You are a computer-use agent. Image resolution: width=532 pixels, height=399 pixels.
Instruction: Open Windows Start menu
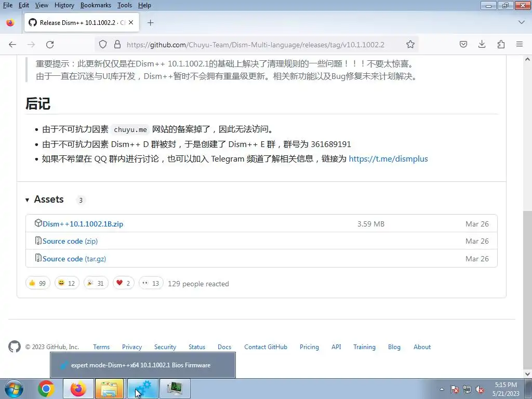(x=14, y=389)
